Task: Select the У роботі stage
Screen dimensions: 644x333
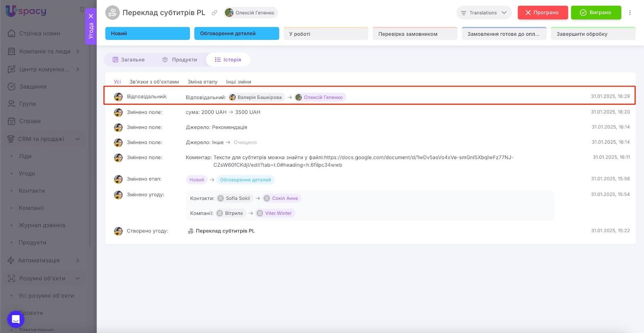Action: coord(326,34)
